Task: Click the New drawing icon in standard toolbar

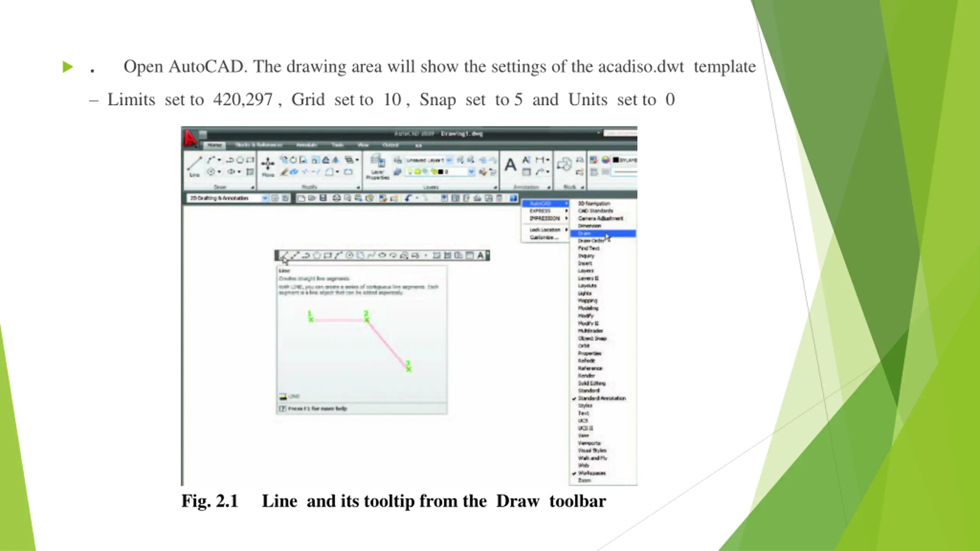Action: [301, 198]
